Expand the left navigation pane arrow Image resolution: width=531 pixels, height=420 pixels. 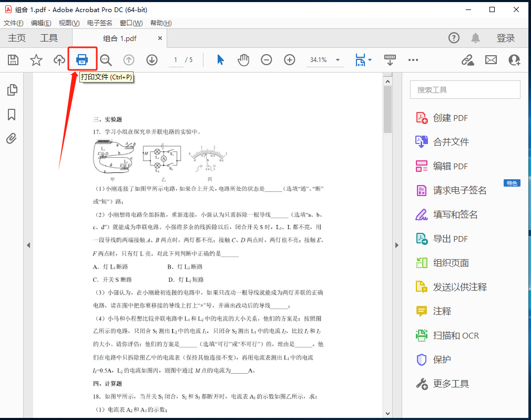click(x=28, y=245)
